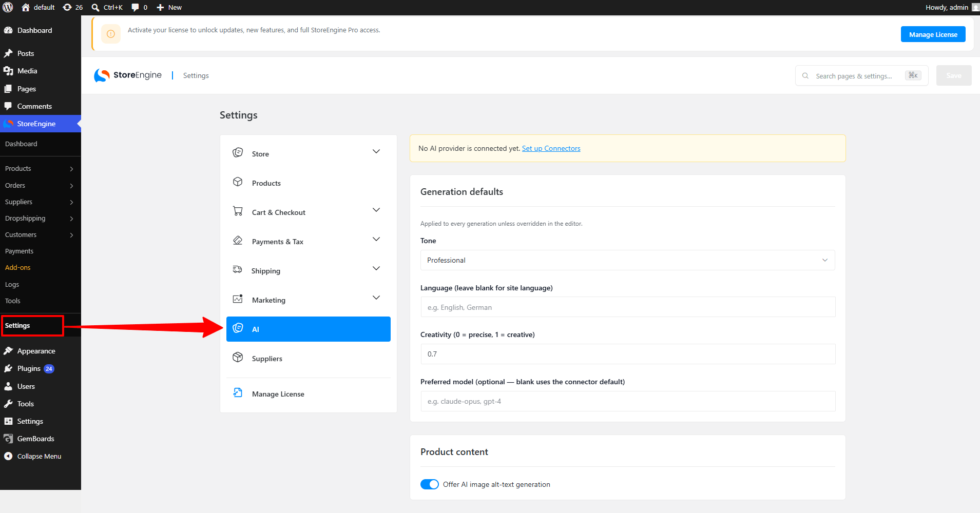980x513 pixels.
Task: Open Dashboard in StoreEngine submenu
Action: [21, 144]
